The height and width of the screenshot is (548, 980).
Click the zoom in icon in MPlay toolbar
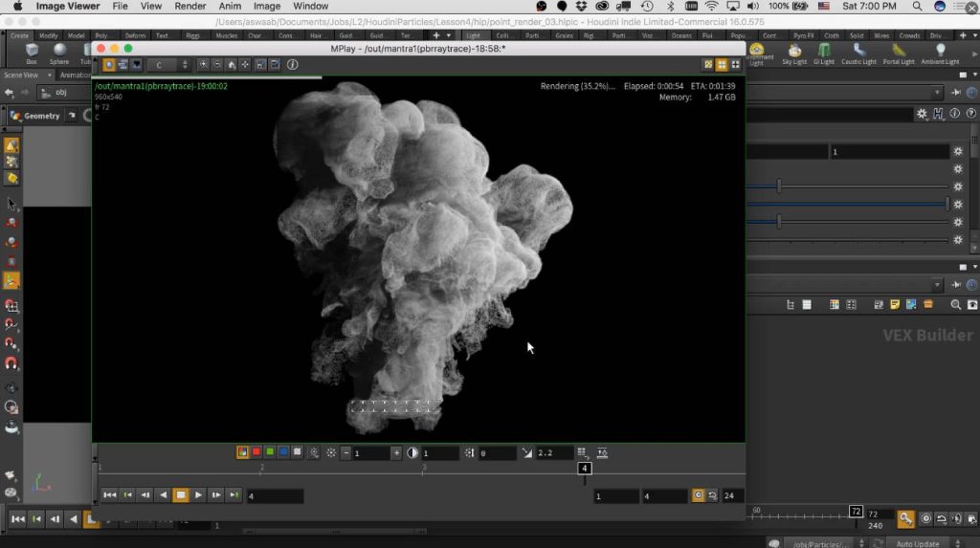(x=203, y=64)
